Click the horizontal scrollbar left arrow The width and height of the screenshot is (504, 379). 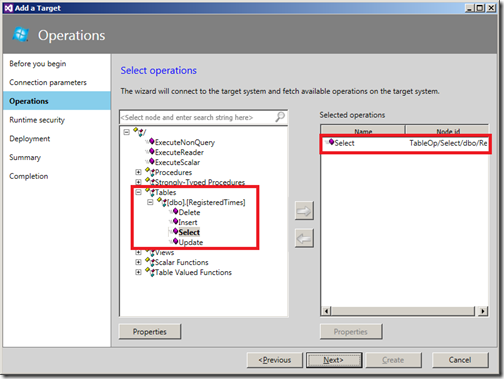(x=326, y=311)
